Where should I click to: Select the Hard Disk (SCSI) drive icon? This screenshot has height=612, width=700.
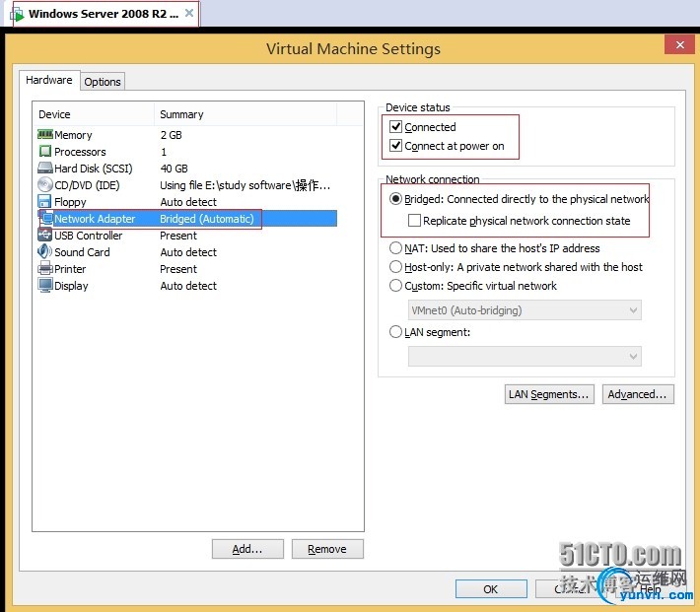pyautogui.click(x=45, y=169)
